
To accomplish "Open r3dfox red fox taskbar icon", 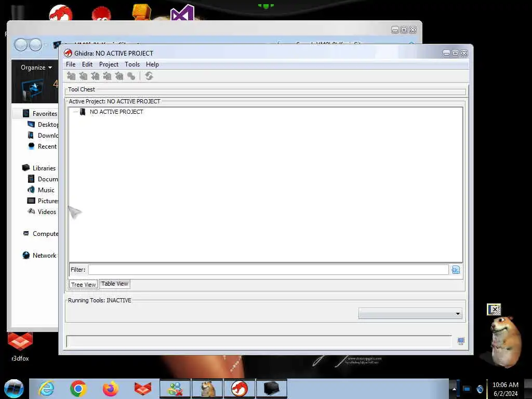I will [x=143, y=389].
